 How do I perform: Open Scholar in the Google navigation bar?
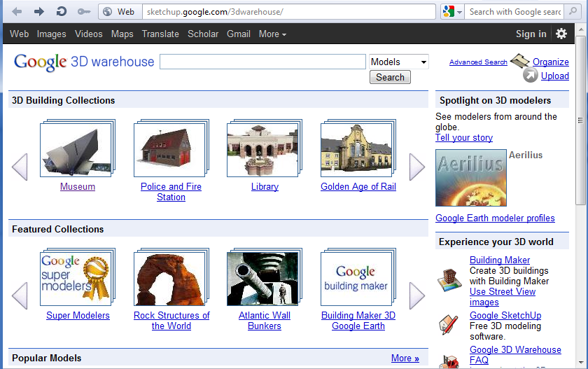pos(203,34)
